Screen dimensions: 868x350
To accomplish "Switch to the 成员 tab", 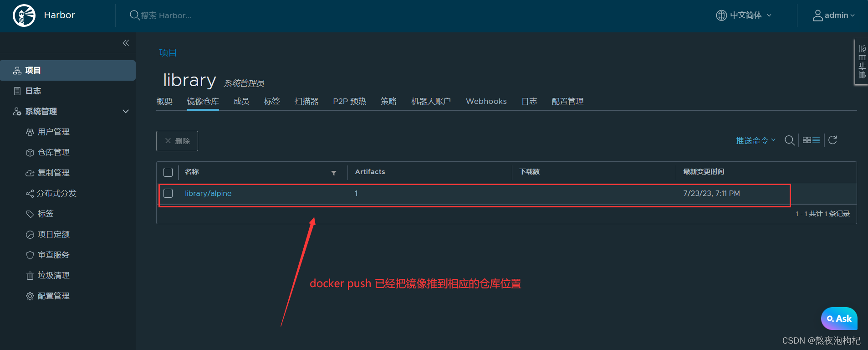I will [241, 101].
